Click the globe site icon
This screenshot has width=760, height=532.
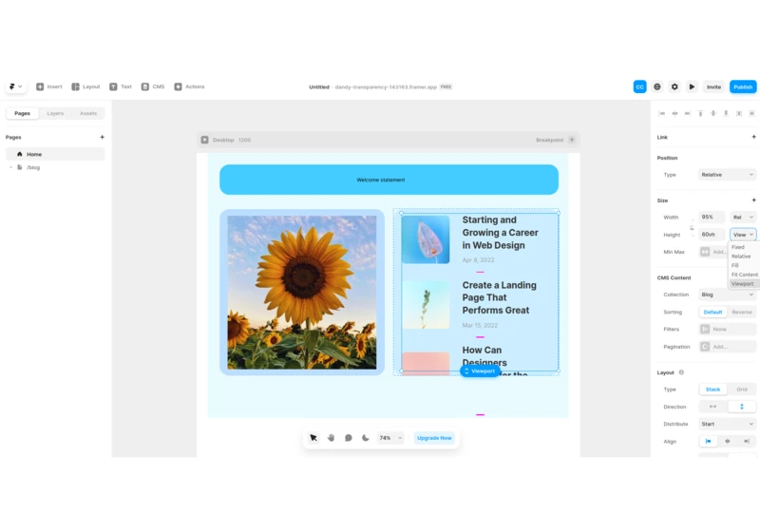657,86
